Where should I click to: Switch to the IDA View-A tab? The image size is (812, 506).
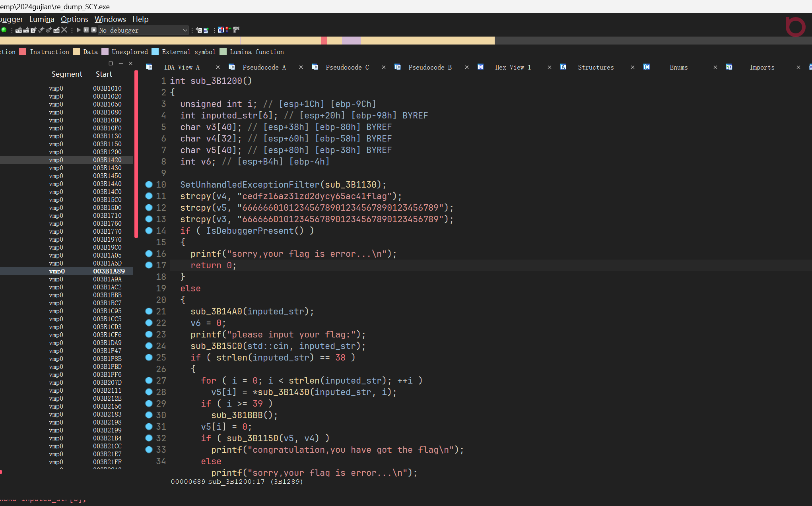182,67
